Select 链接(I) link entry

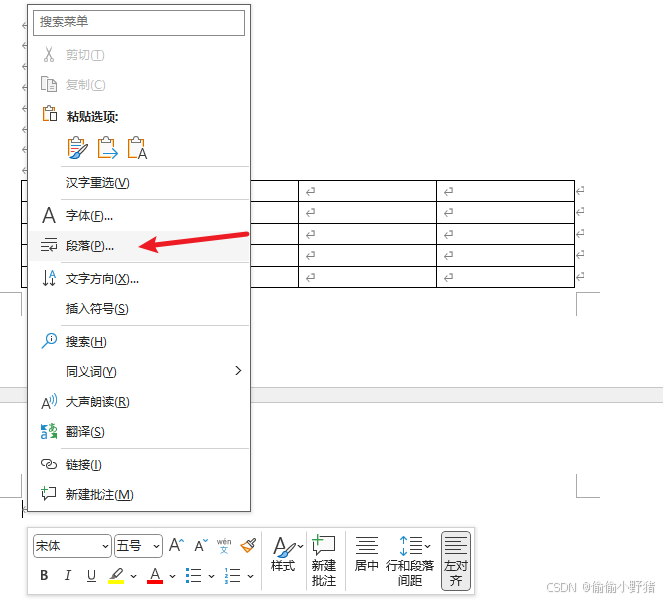(139, 465)
